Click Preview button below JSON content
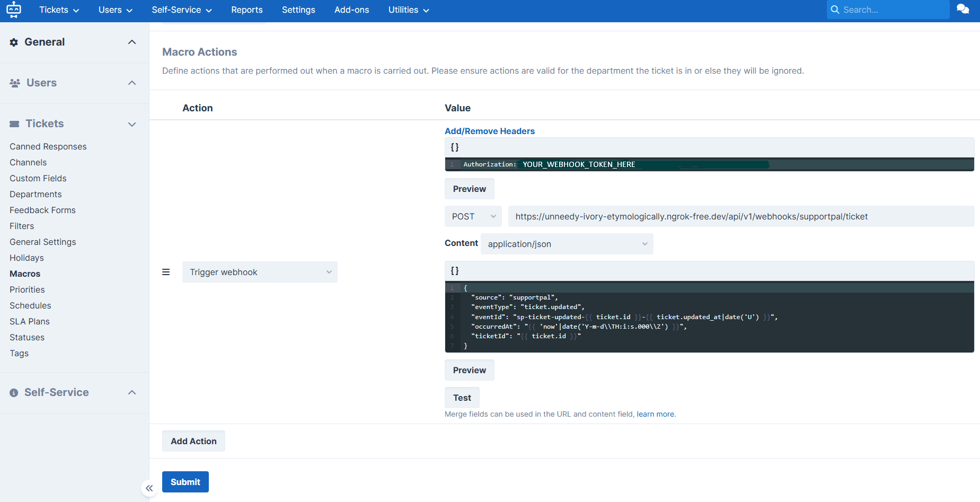This screenshot has width=980, height=502. coord(469,370)
